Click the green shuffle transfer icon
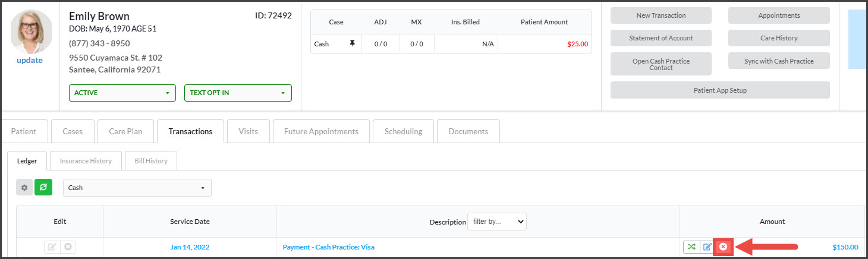Viewport: 868px width, 259px height. pos(691,247)
